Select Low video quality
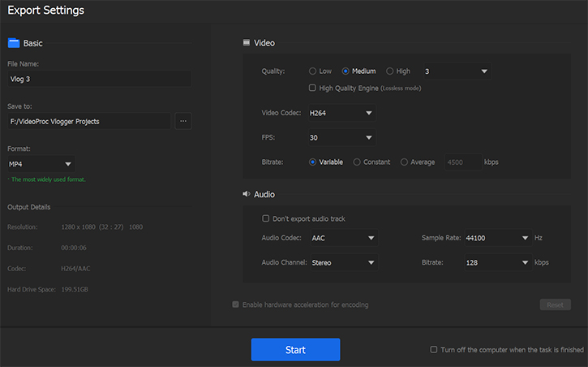Viewport: 588px width, 367px height. (x=314, y=71)
